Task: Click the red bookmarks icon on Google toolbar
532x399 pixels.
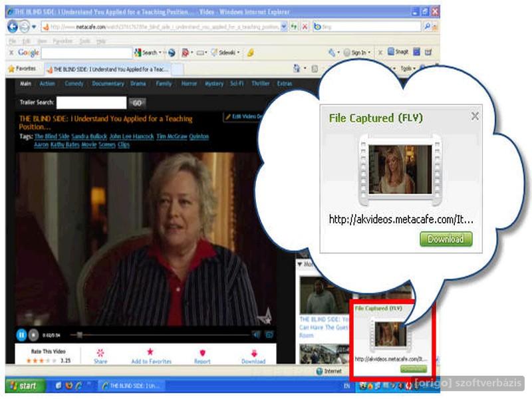Action: [x=186, y=53]
